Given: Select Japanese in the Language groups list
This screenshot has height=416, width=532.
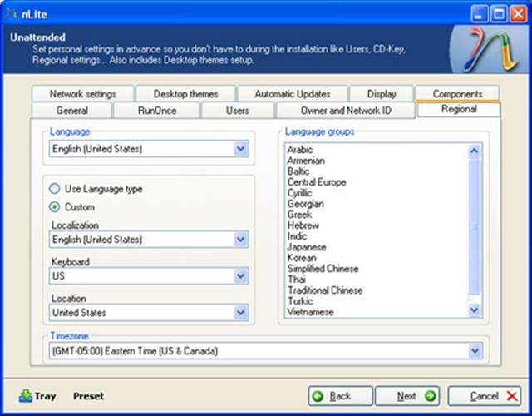Looking at the screenshot, I should point(307,247).
